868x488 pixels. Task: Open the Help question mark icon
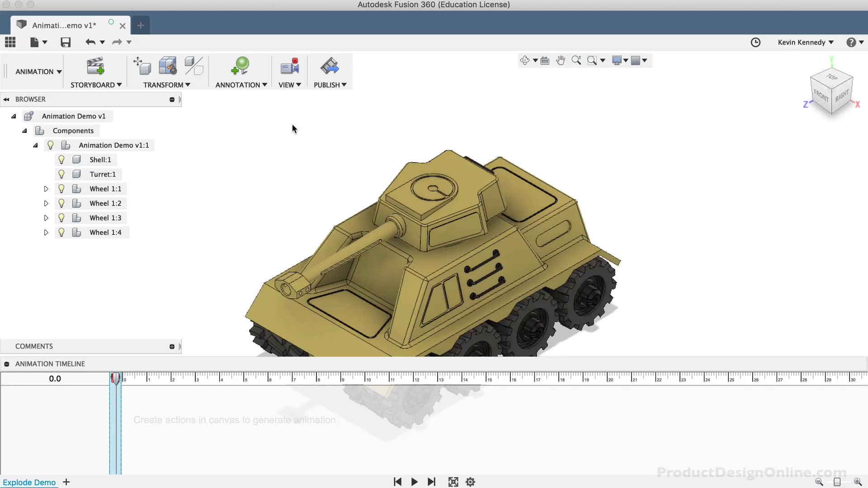851,42
